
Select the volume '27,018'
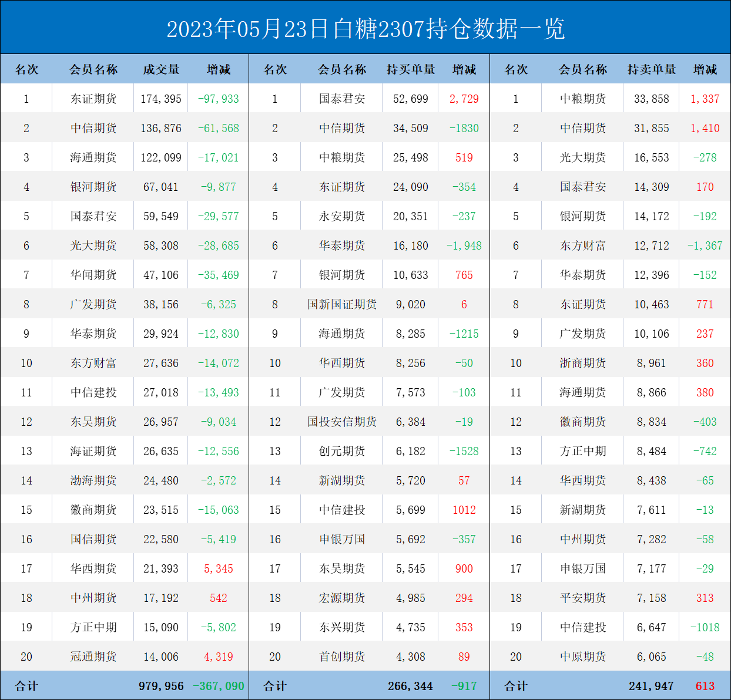click(x=161, y=392)
